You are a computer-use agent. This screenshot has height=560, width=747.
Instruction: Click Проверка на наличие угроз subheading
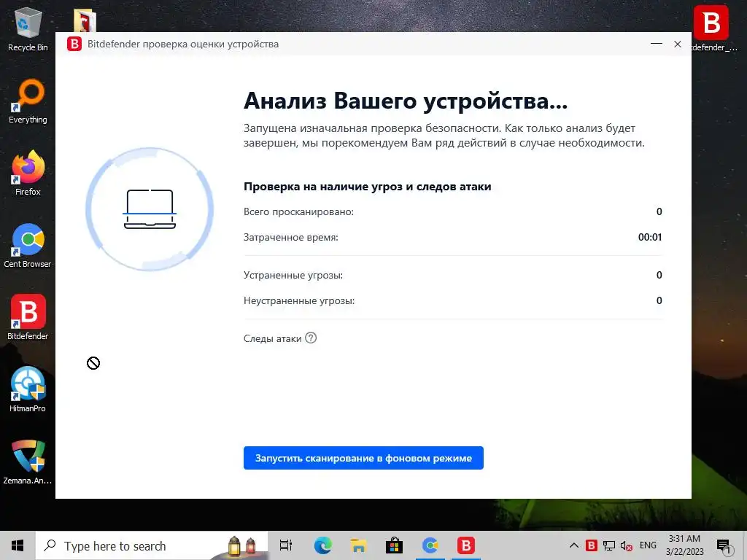368,187
